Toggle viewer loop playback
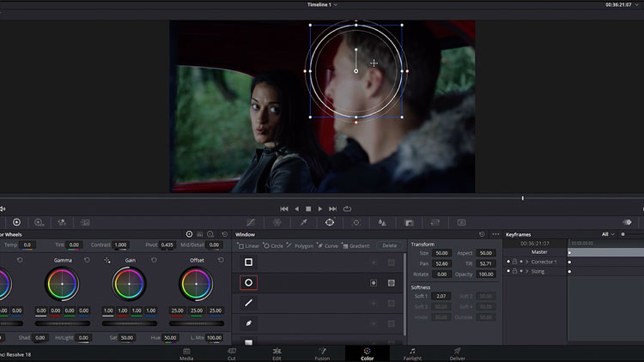Viewport: 644px width, 362px height. [x=347, y=209]
